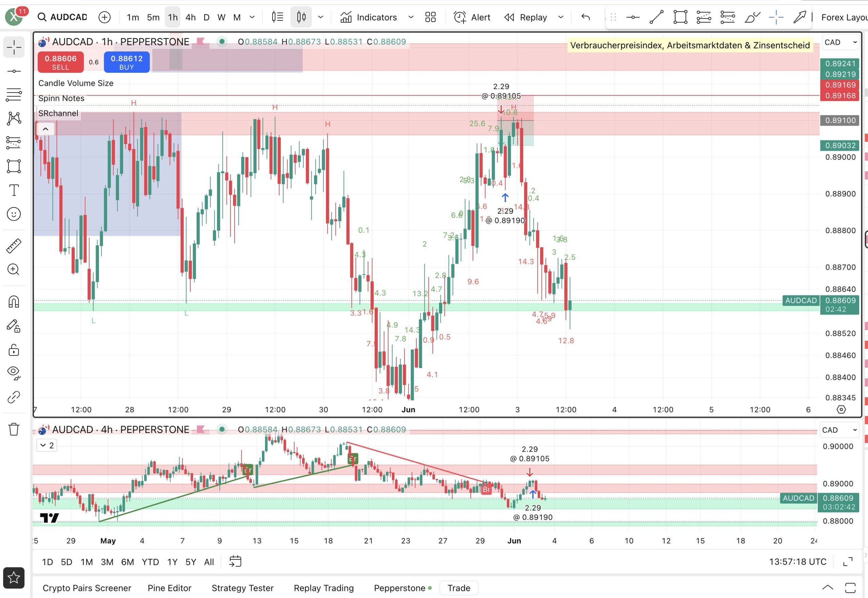The height and width of the screenshot is (598, 868).
Task: Select the M monthly timeframe
Action: 237,17
